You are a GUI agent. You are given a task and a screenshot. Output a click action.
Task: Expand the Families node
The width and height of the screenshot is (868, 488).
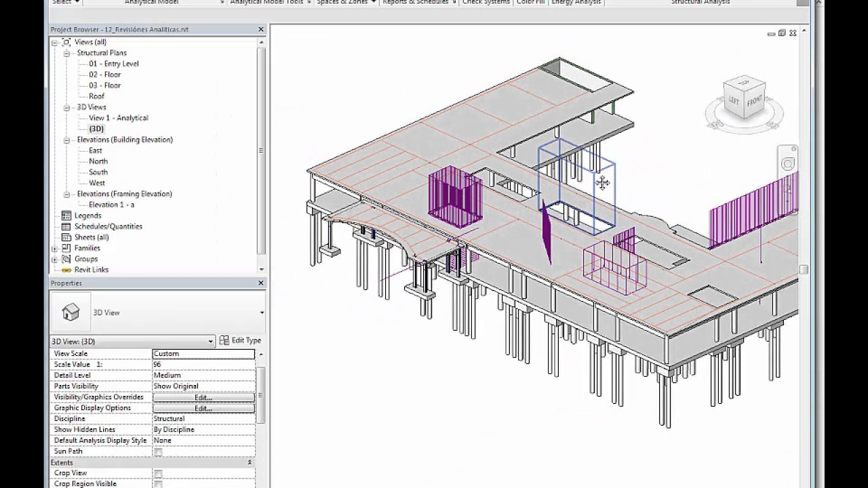coord(55,248)
